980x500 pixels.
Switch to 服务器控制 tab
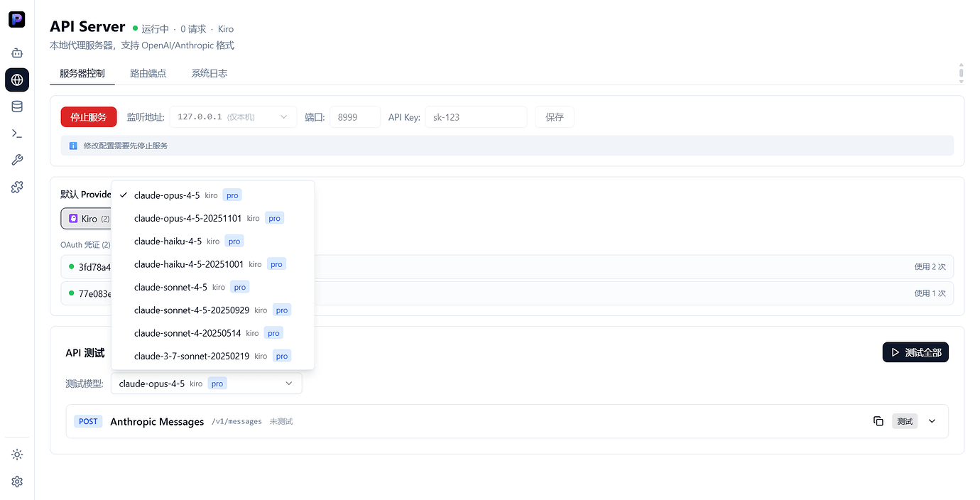coord(82,73)
